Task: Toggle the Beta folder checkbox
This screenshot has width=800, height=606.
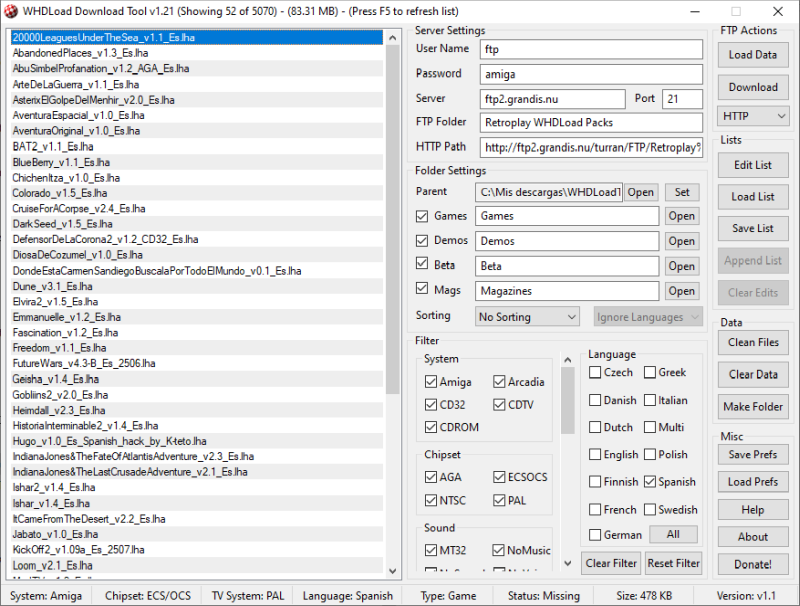Action: (x=421, y=264)
